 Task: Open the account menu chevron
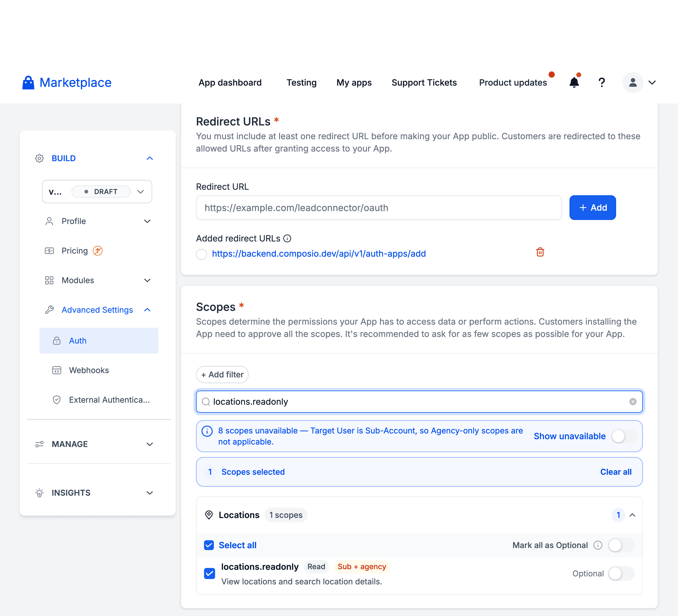(652, 82)
